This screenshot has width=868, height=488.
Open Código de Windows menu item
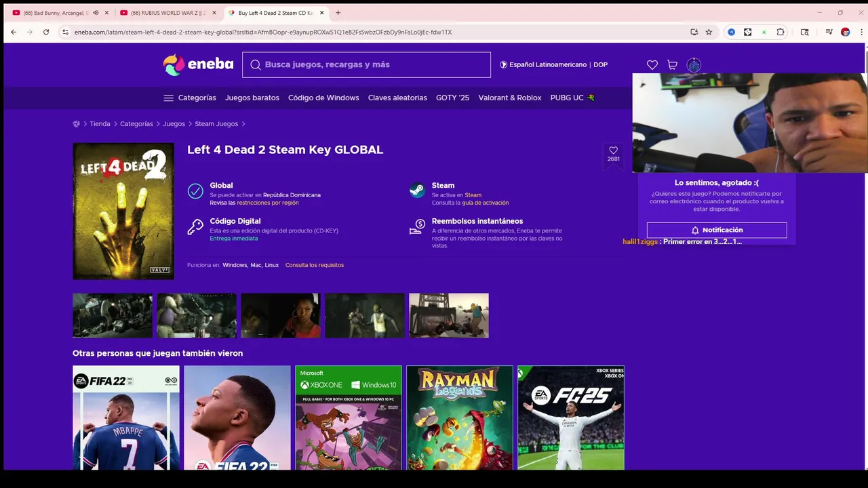click(323, 98)
